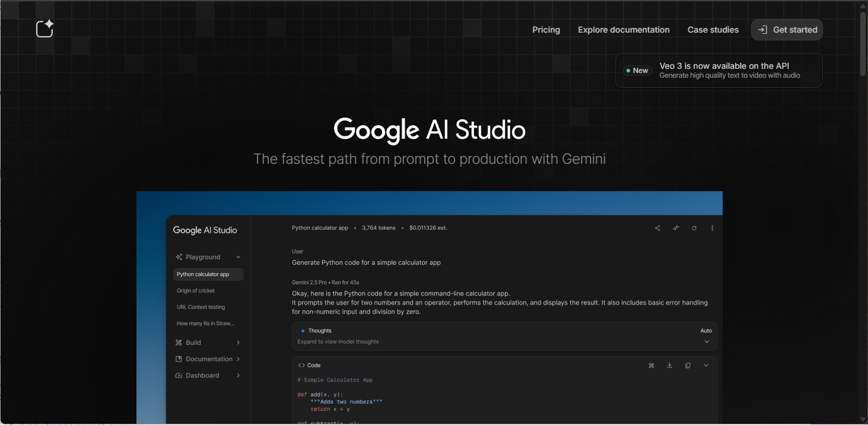This screenshot has height=425, width=868.
Task: Collapse the Code block chevron
Action: pyautogui.click(x=706, y=366)
